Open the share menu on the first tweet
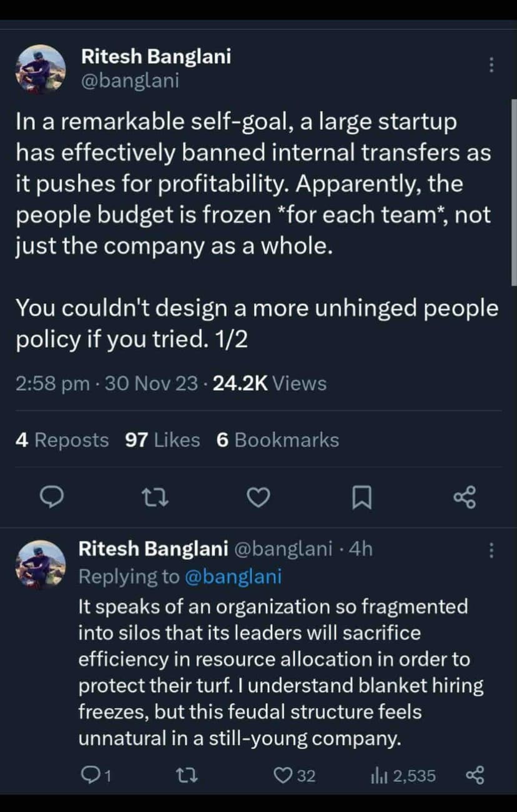The image size is (517, 812). 465,497
